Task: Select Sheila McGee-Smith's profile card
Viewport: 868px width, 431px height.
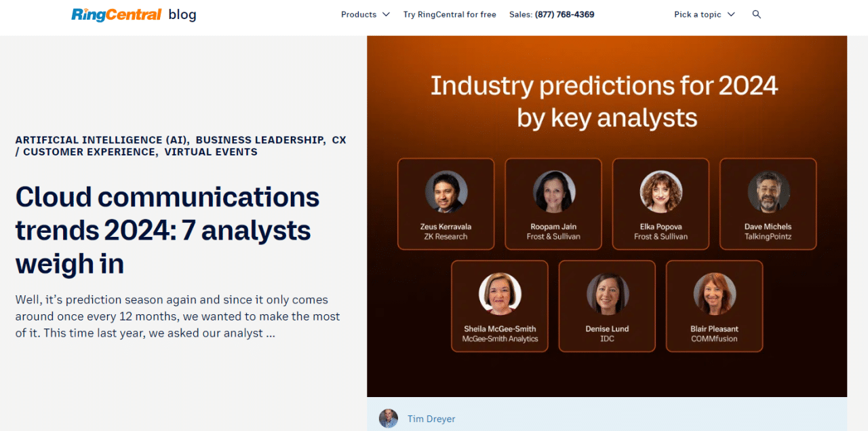Action: click(499, 305)
